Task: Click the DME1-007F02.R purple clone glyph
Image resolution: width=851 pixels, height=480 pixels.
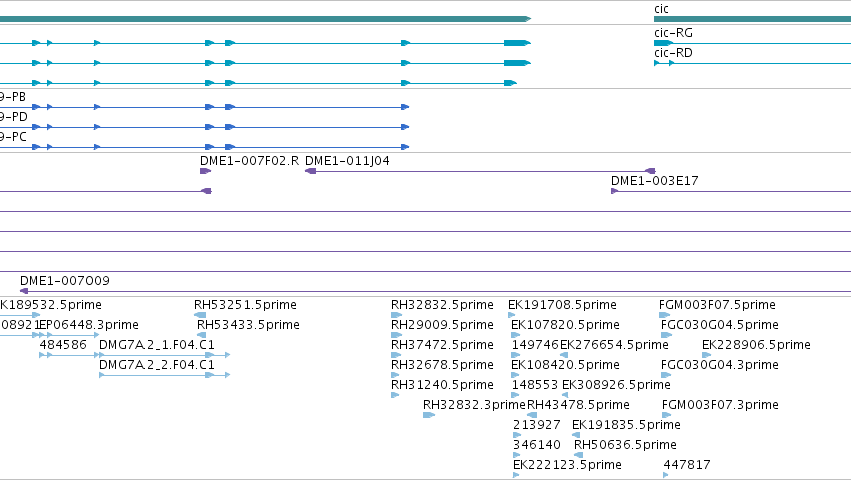Action: click(x=205, y=171)
